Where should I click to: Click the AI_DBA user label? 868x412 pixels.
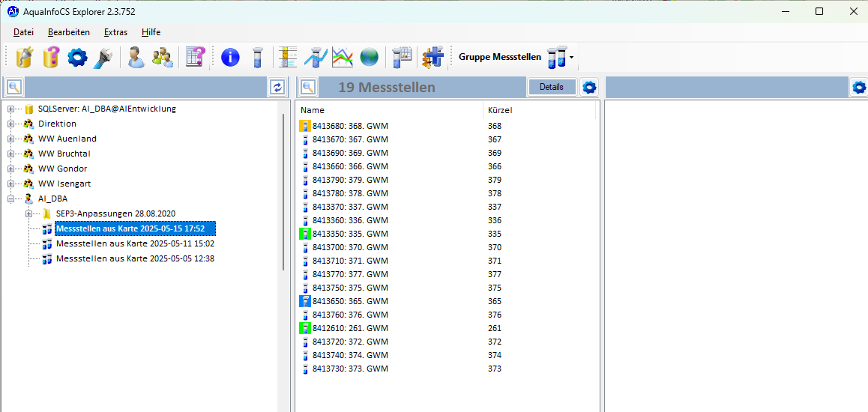[x=52, y=199]
